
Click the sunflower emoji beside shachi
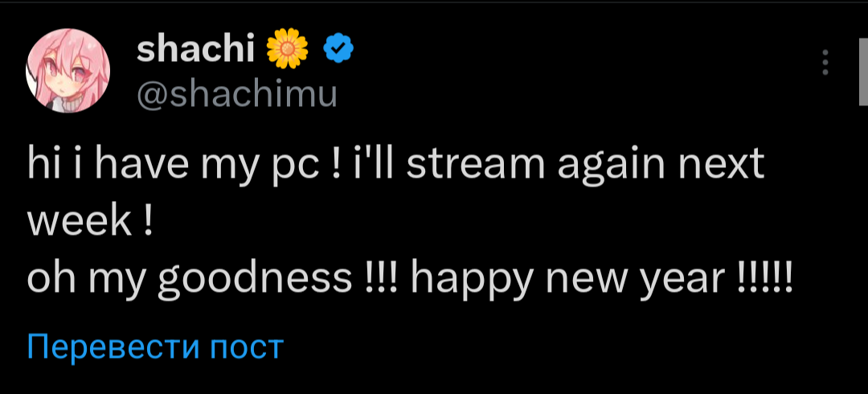[287, 51]
